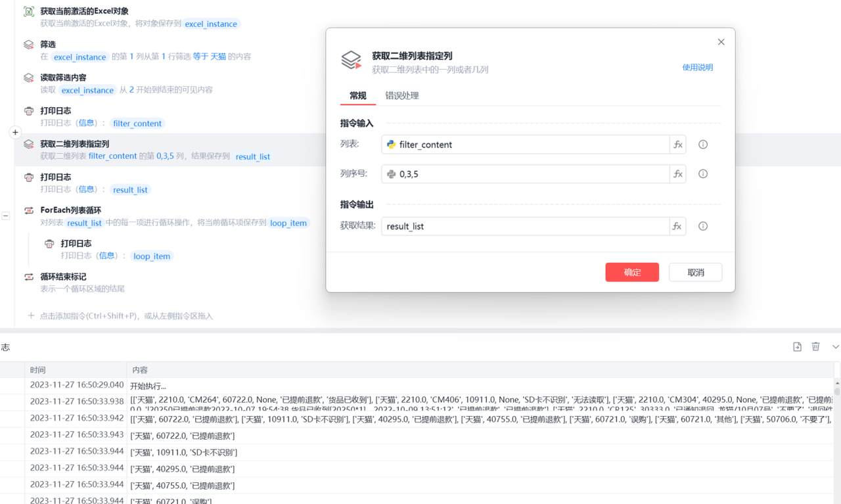Click log entry ['天猫', 60722.0, '已提前退款']
Viewport: 841px width, 504px height.
pos(183,436)
